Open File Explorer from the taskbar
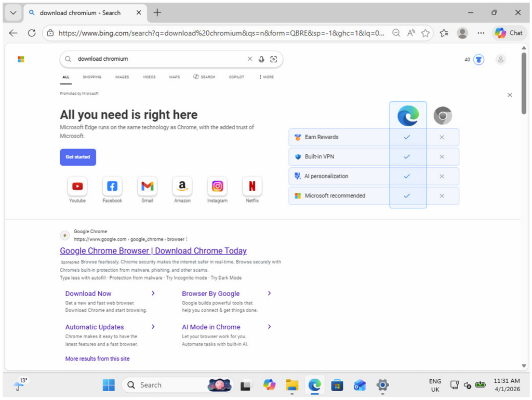Screen dimensions: 532x400 point(292,385)
